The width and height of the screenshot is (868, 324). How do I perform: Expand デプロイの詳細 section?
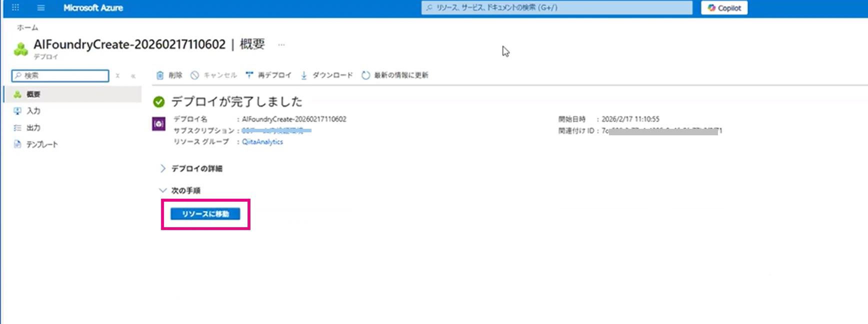[x=191, y=169]
